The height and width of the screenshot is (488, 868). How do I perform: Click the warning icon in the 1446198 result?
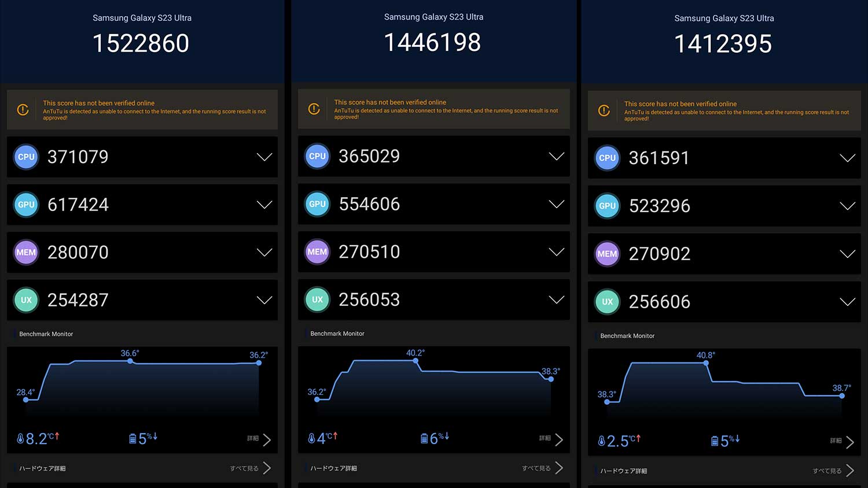tap(314, 109)
